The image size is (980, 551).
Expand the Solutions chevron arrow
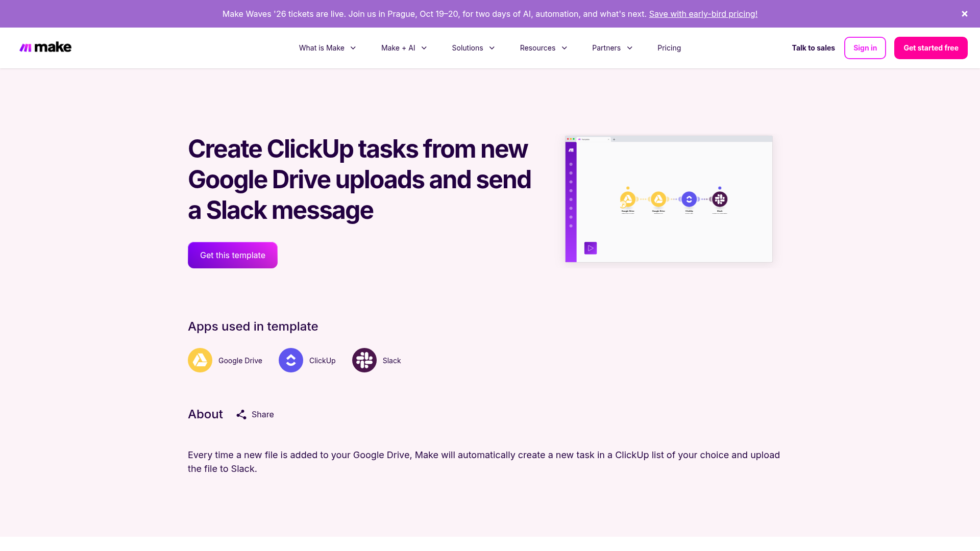(492, 48)
